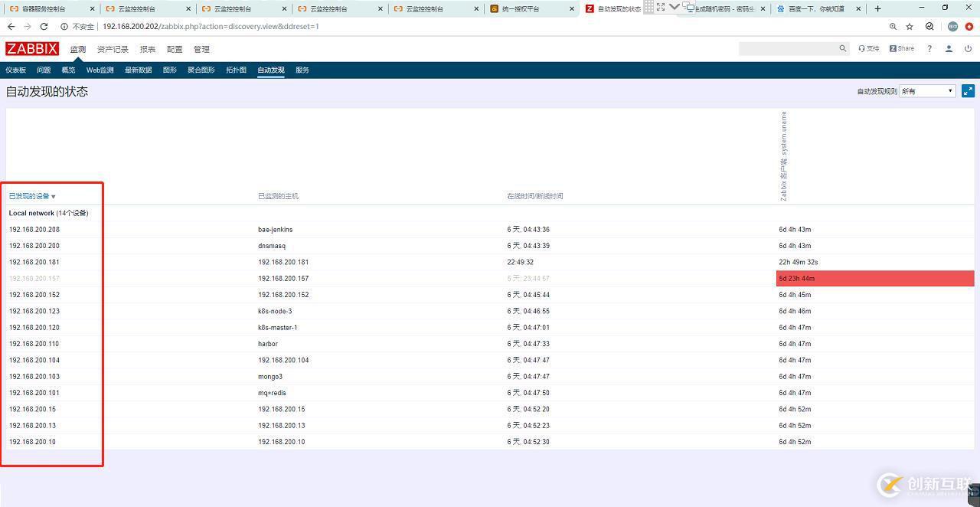Viewport: 980px width, 507px height.
Task: Open the 配置 menu
Action: tap(174, 49)
